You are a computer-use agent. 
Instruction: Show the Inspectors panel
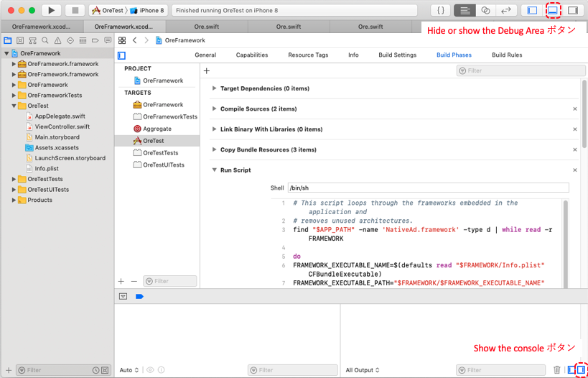tap(573, 11)
